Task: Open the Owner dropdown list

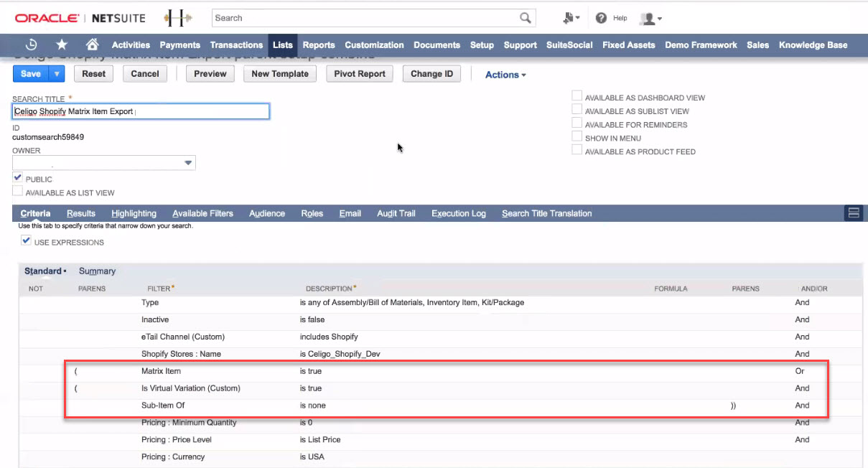Action: 188,164
